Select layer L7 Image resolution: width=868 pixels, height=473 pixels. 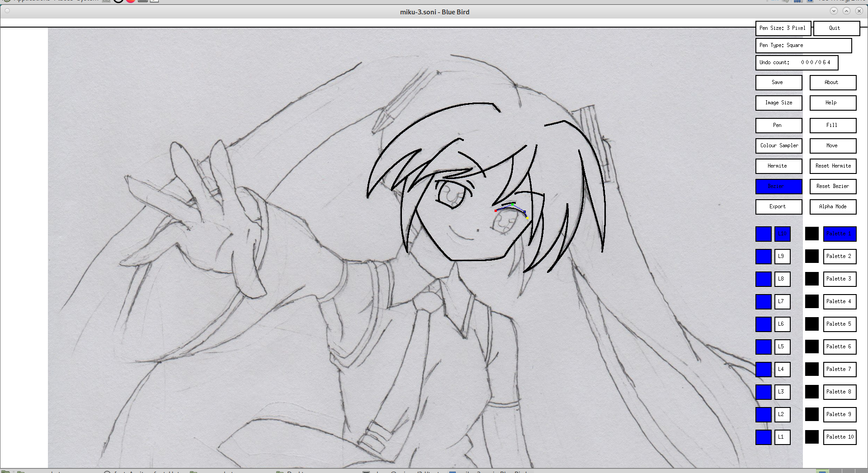(783, 302)
